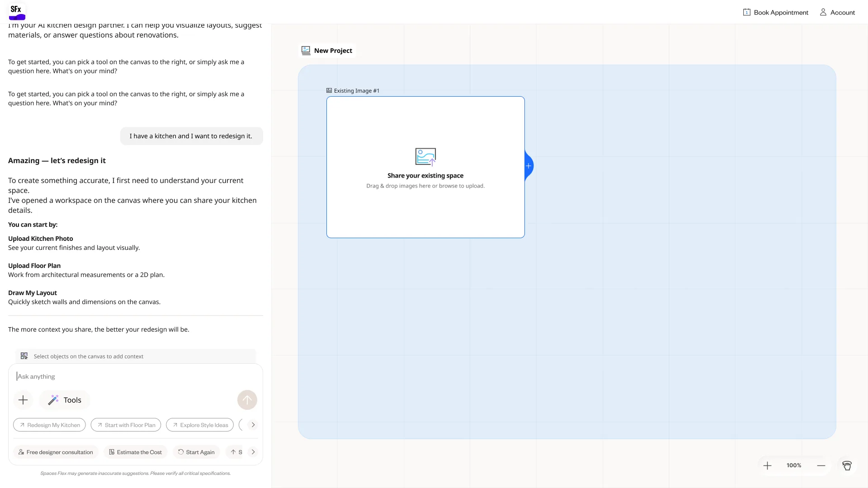This screenshot has height=488, width=868.
Task: Click the SFx logo icon
Action: point(17,12)
